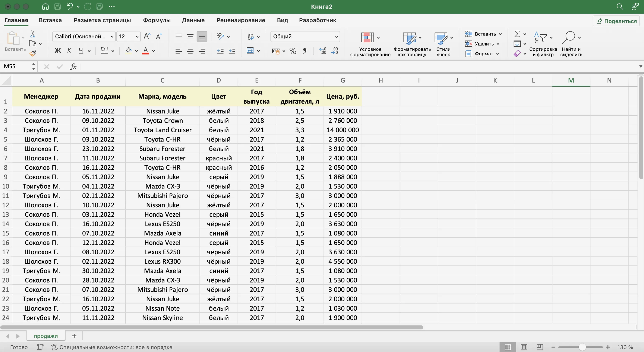Add a new sheet with plus button

pyautogui.click(x=74, y=336)
